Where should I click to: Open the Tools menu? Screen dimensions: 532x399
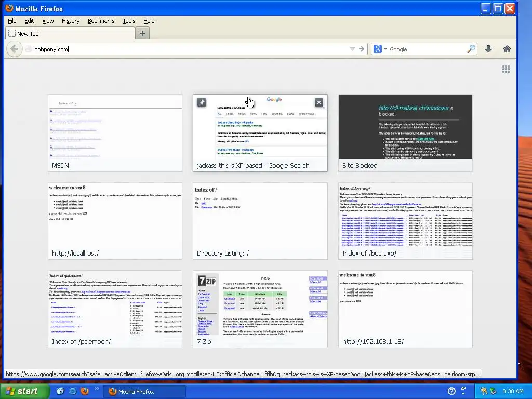pos(129,21)
